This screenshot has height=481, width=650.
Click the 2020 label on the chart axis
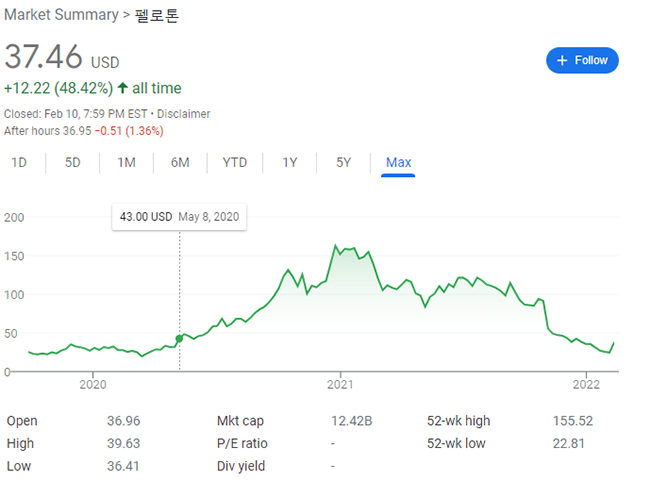pos(93,385)
